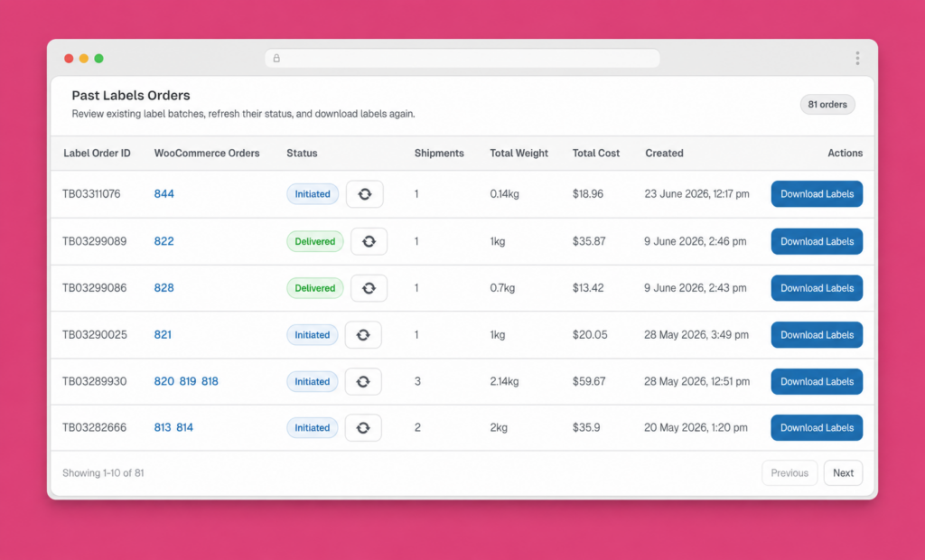Refresh status for label order TB03311076

click(365, 194)
